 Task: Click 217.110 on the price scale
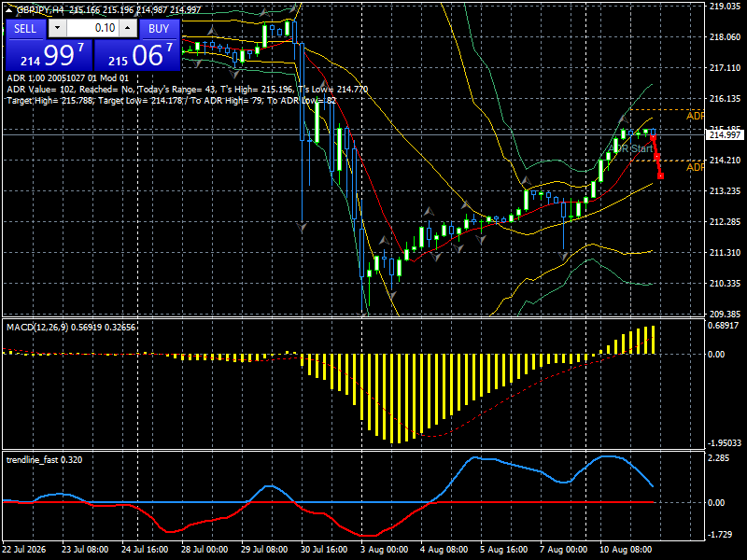tap(726, 68)
